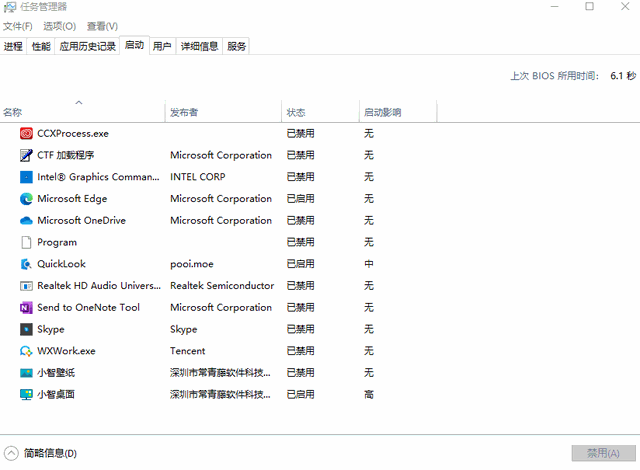Open the 选项(O) menu
The height and width of the screenshot is (470, 640).
click(59, 26)
